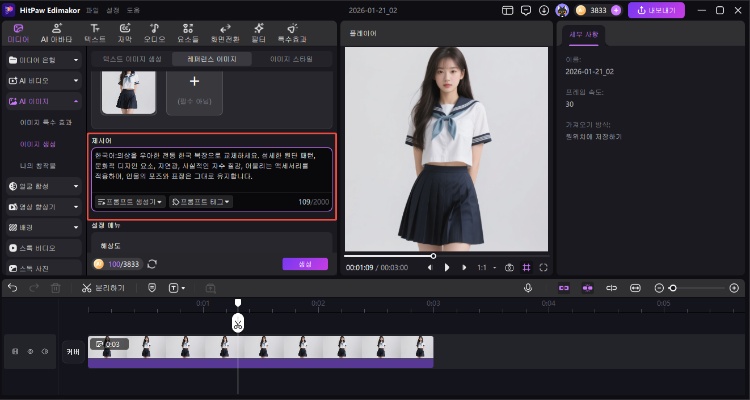Screen dimensions: 750x400
Task: Play the video preview
Action: click(447, 267)
